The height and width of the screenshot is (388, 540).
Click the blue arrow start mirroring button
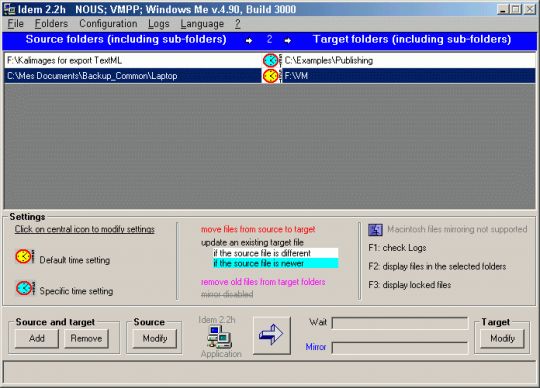[272, 335]
